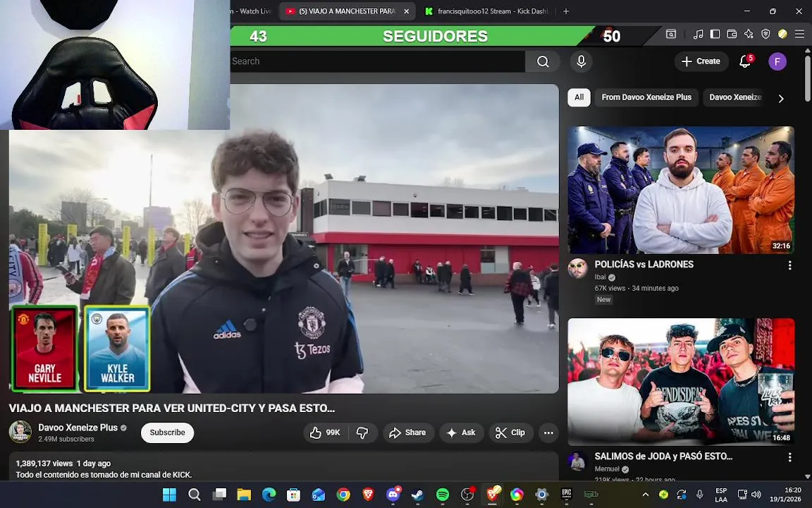Screen dimensions: 812x508
Task: Click the SALIMOS de JODA y PASÓ ESTO title
Action: click(663, 456)
